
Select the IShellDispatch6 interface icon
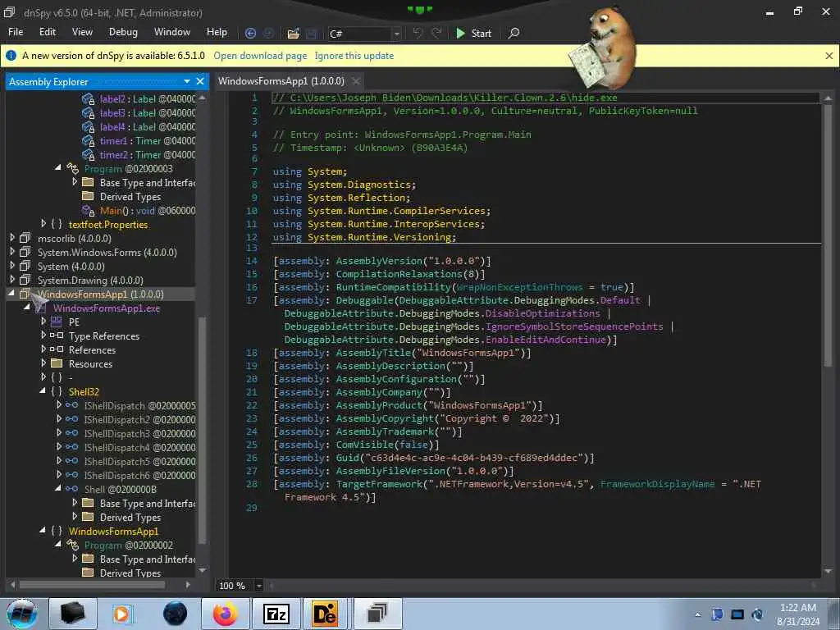pos(72,475)
